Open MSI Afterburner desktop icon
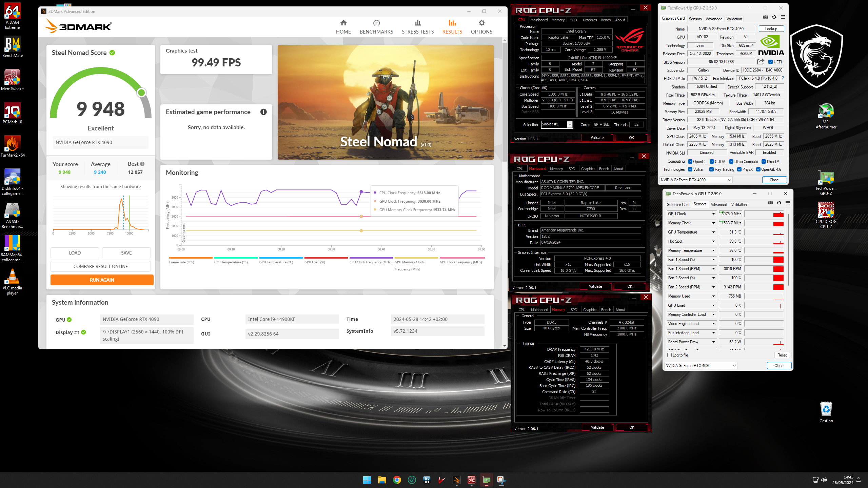Screen dimensions: 868x488 826,116
